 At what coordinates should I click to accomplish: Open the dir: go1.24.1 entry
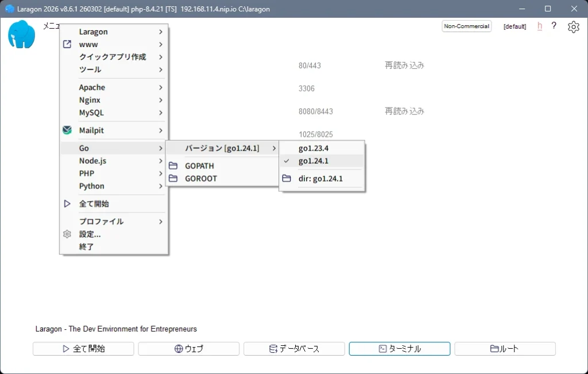pos(322,179)
